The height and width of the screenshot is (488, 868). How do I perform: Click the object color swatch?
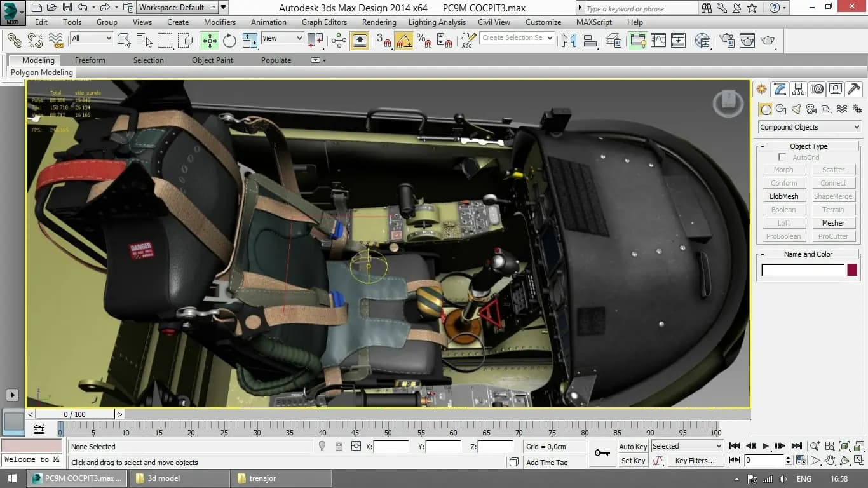click(x=852, y=270)
